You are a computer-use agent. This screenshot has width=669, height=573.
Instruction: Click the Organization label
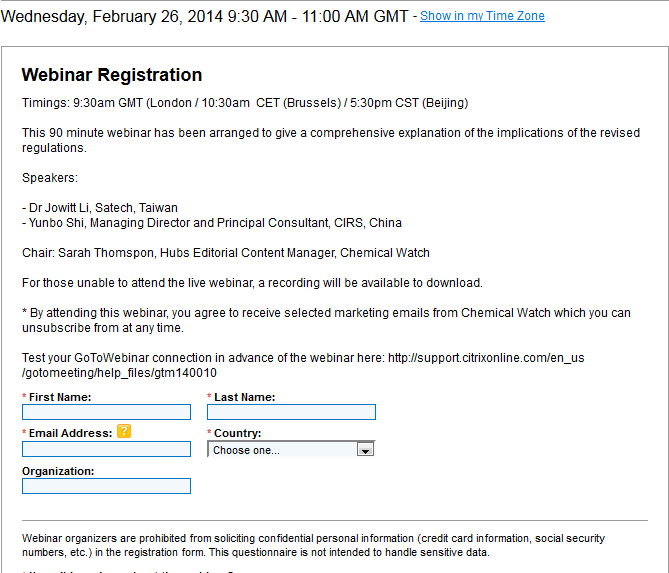click(58, 470)
